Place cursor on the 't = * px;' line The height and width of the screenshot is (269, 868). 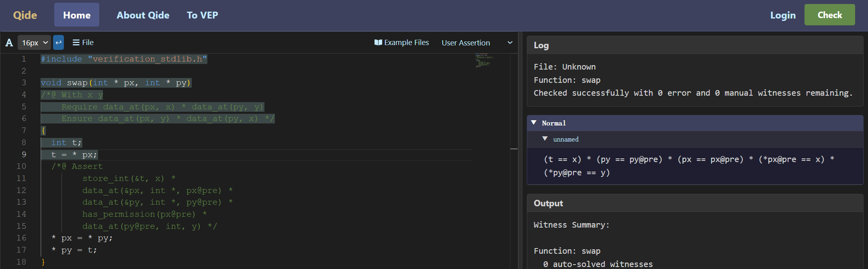click(x=74, y=155)
